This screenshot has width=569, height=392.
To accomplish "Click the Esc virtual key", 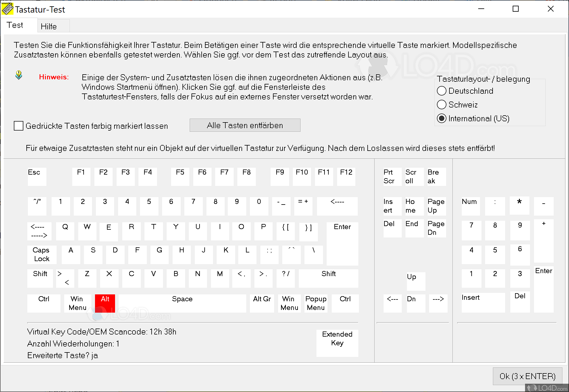I will pyautogui.click(x=37, y=177).
